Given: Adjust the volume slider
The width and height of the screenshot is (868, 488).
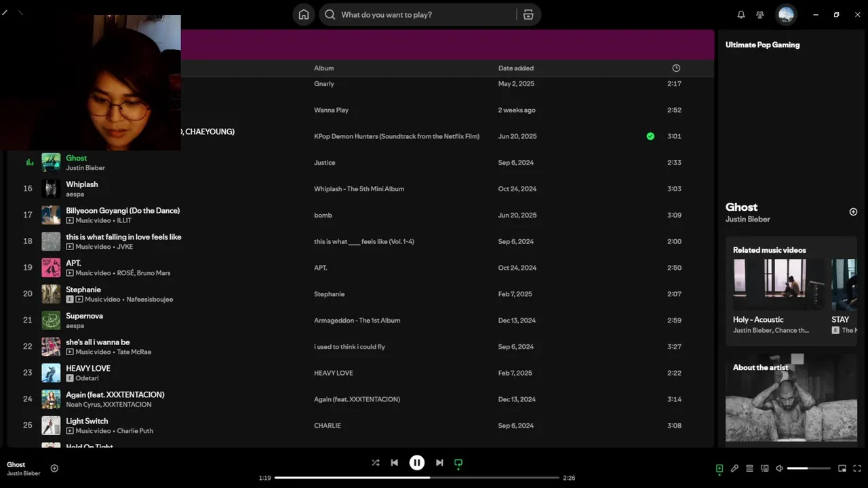Looking at the screenshot, I should point(809,468).
